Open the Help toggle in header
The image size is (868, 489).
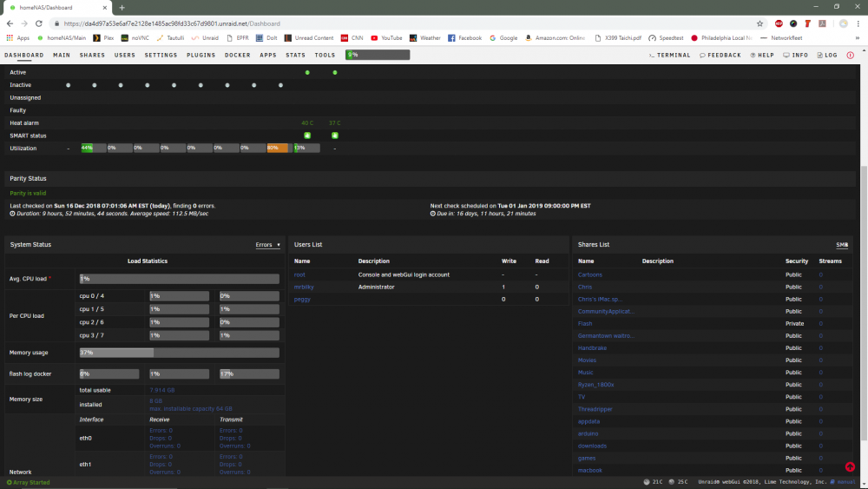click(762, 56)
